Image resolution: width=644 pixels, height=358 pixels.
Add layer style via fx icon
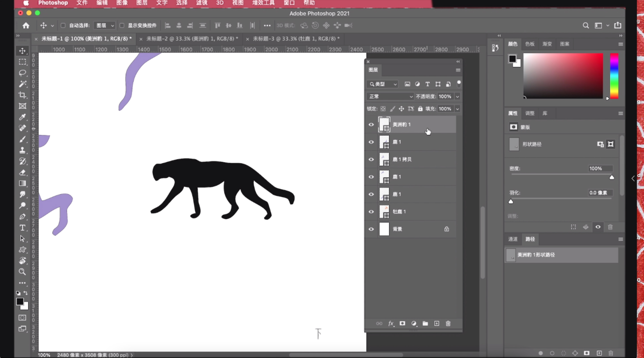pyautogui.click(x=391, y=324)
